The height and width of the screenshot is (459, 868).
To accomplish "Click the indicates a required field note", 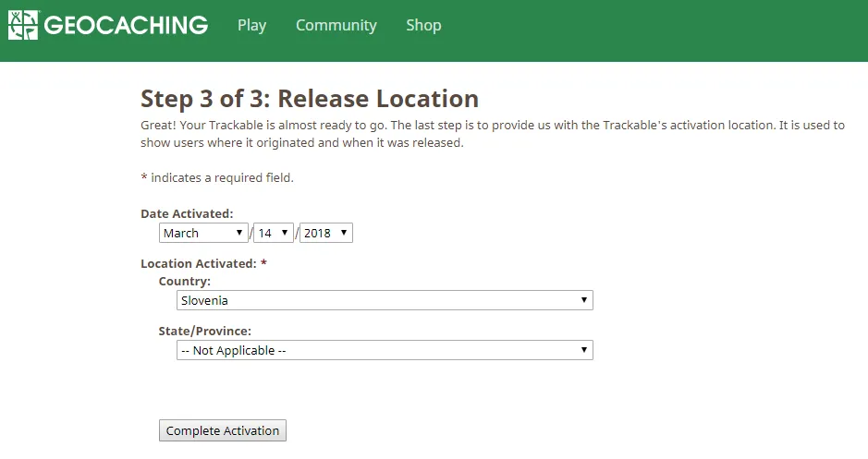I will coord(217,177).
